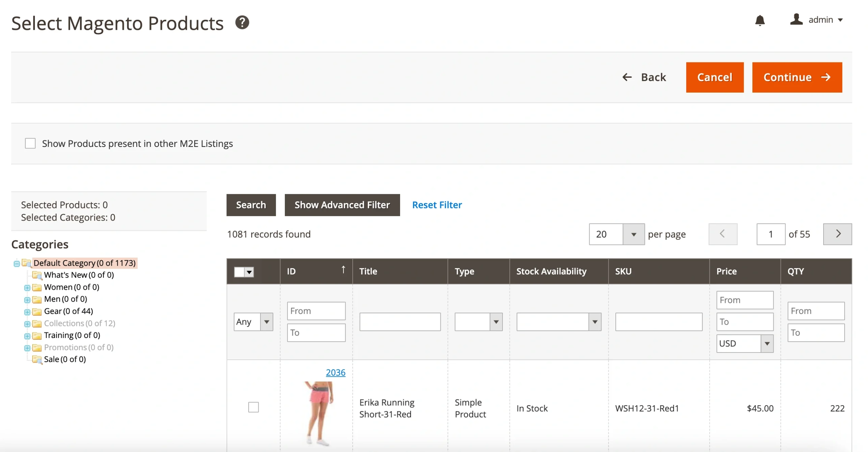
Task: Click the previous page arrow
Action: pos(723,234)
